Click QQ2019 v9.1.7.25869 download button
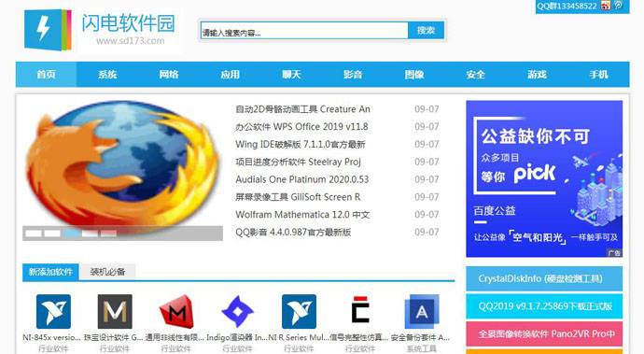Image resolution: width=644 pixels, height=354 pixels. [x=544, y=306]
